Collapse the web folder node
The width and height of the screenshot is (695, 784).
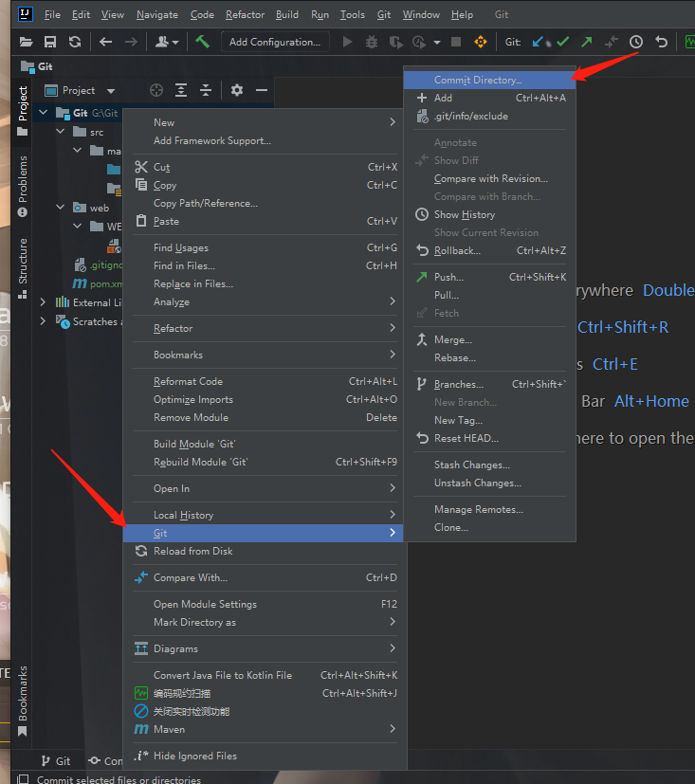(x=61, y=207)
